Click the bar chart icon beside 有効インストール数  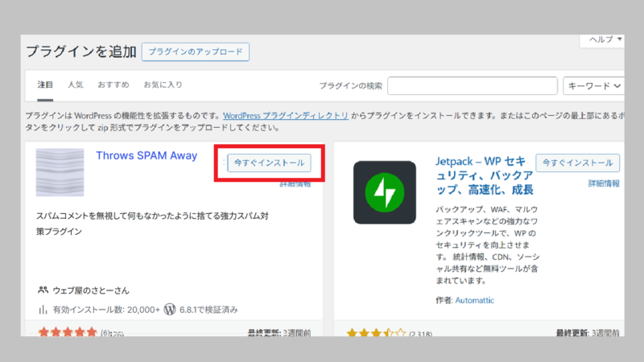(43, 310)
